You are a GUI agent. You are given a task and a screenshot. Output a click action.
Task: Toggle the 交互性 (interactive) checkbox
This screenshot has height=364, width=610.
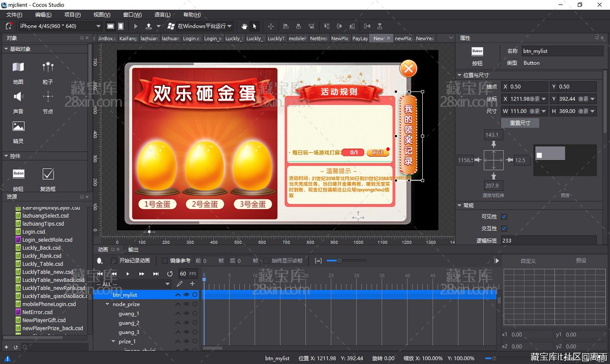point(504,228)
